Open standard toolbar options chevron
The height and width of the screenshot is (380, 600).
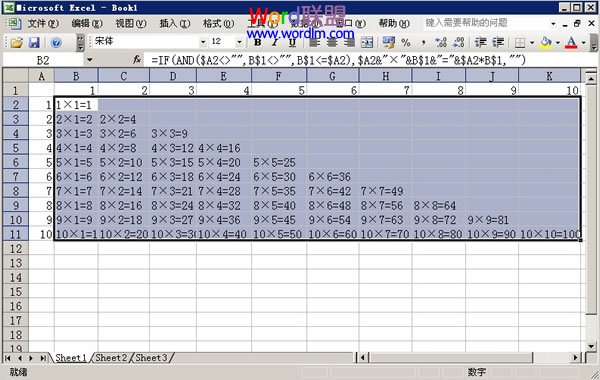click(x=80, y=43)
